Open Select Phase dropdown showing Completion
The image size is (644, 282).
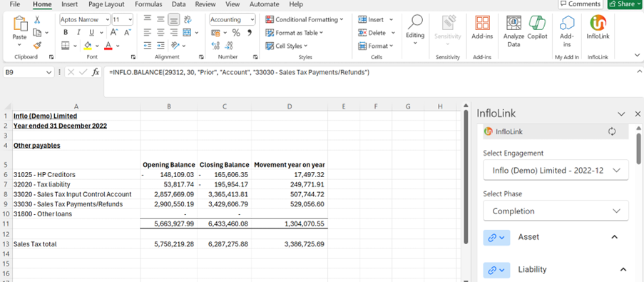556,211
